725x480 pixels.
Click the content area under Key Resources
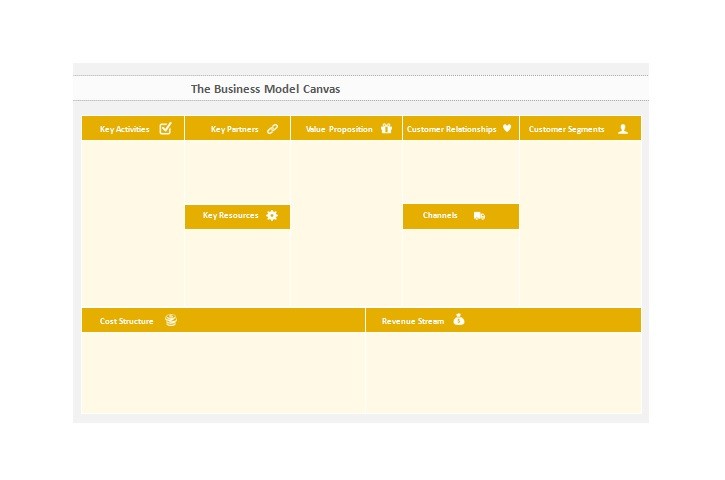click(x=238, y=268)
